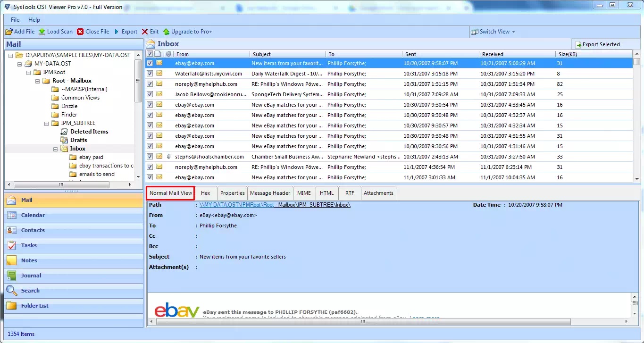Click the Deleted Items folder icon
This screenshot has width=644, height=343.
[64, 132]
